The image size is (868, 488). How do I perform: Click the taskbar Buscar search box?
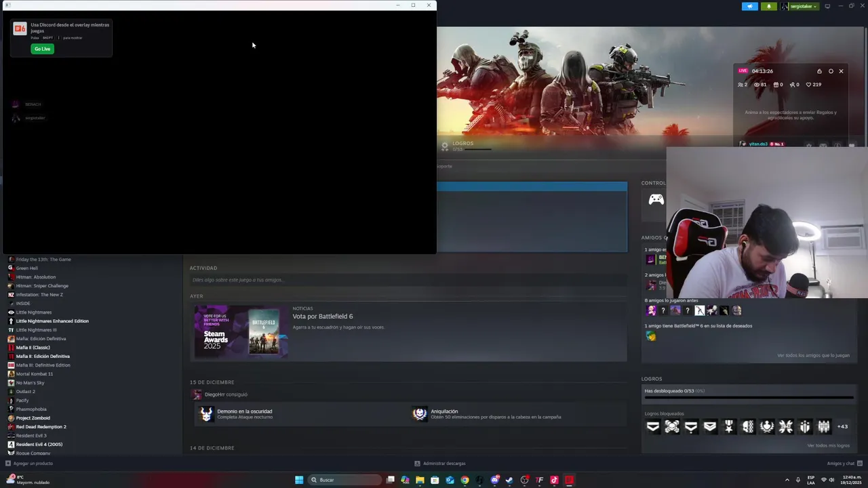[344, 480]
